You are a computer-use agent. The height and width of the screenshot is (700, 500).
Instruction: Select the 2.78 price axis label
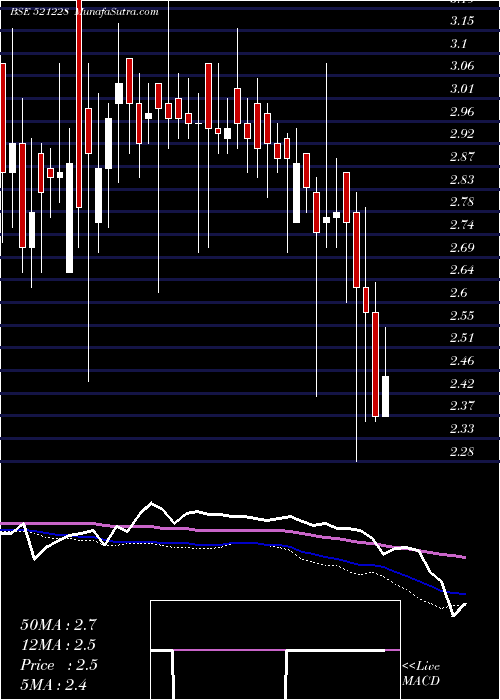pyautogui.click(x=462, y=202)
